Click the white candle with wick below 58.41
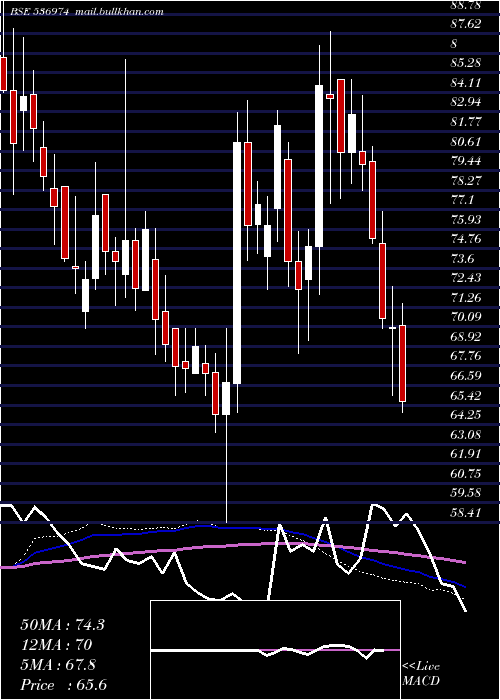The image size is (500, 700). click(226, 398)
